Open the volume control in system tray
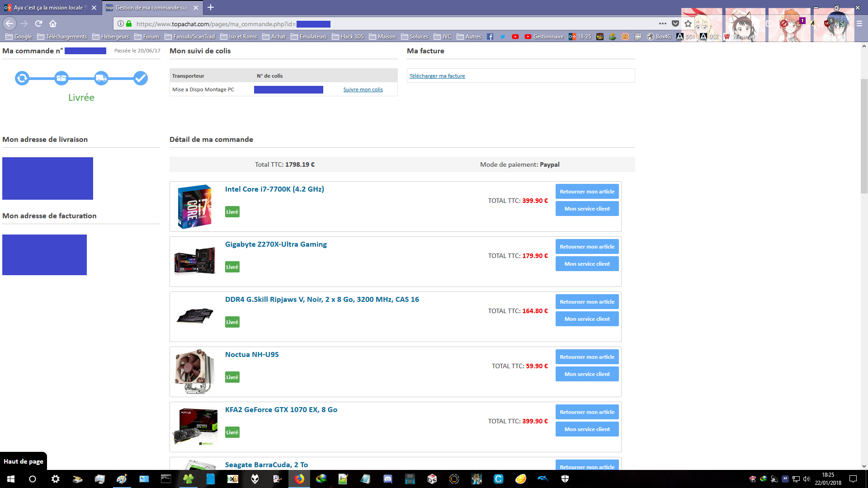The width and height of the screenshot is (868, 488). click(807, 479)
